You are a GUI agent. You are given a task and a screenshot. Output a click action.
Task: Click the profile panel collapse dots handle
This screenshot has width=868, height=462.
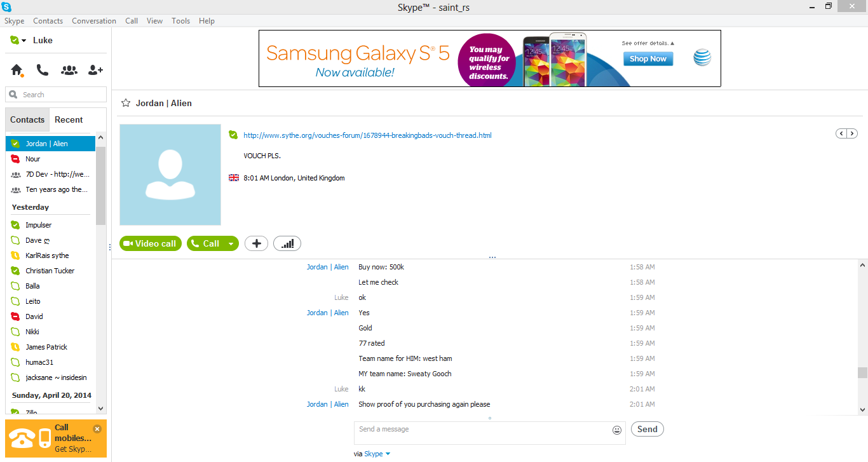coord(492,257)
